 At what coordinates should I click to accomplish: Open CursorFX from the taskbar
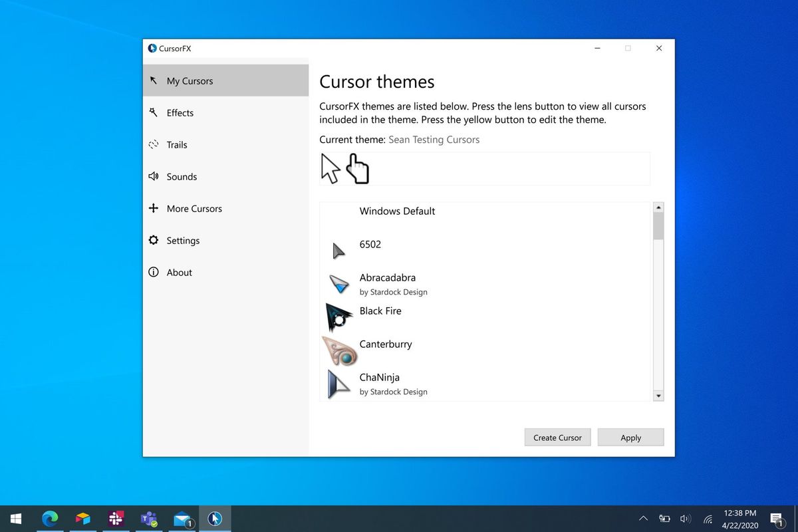(215, 518)
